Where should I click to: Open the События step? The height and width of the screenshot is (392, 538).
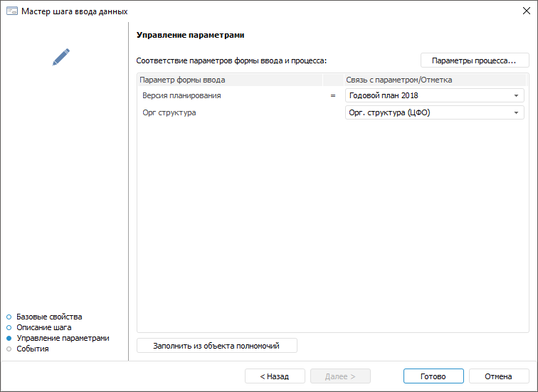(32, 349)
